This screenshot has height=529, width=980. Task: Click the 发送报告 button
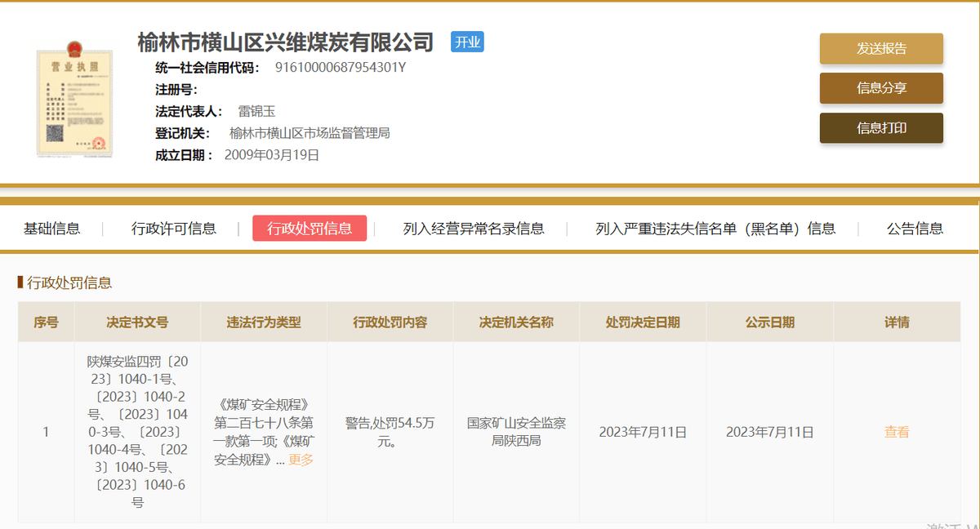(x=881, y=48)
